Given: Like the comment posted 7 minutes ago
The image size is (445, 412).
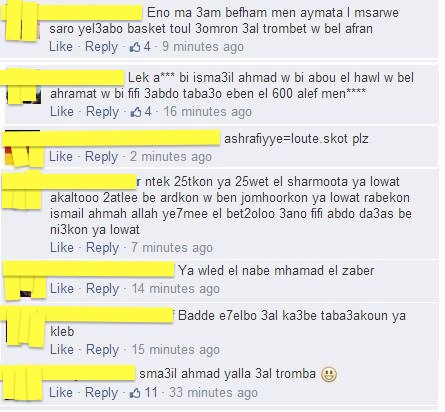Looking at the screenshot, I should point(62,248).
